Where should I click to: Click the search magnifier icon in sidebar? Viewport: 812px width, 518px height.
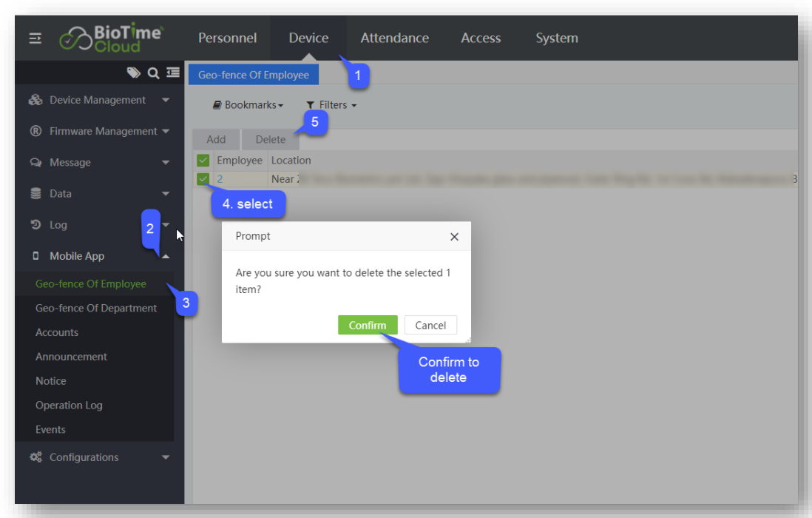coord(153,73)
